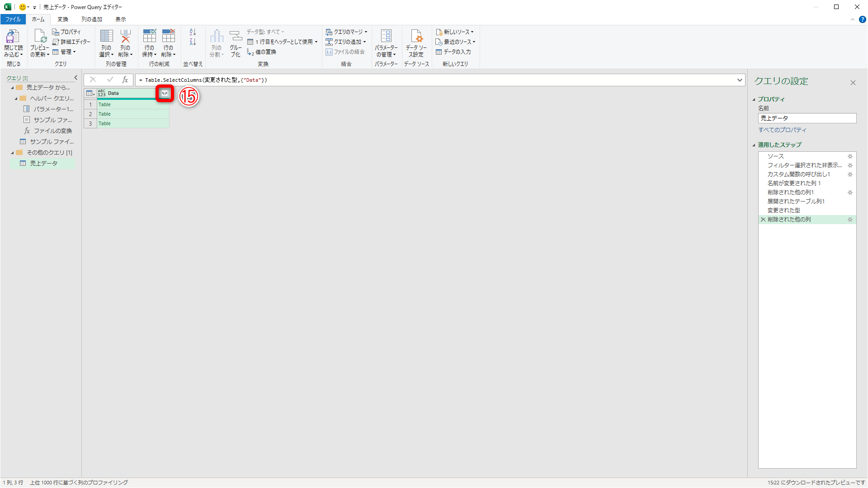
Task: Switch to the 変換 tab
Action: [63, 19]
